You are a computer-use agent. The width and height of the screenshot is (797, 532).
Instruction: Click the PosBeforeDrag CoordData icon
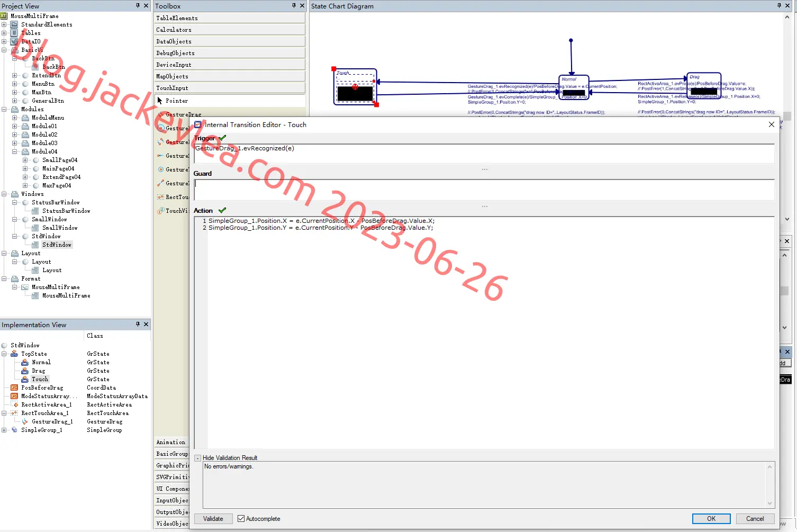(14, 387)
